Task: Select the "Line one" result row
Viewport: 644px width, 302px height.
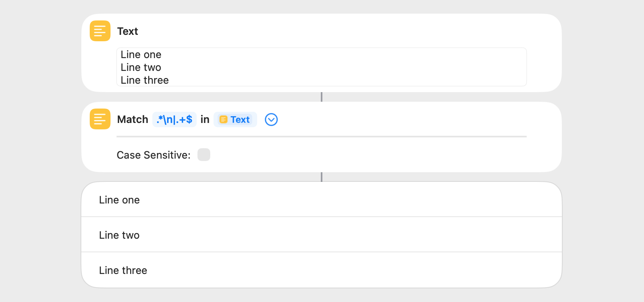Action: pyautogui.click(x=321, y=200)
